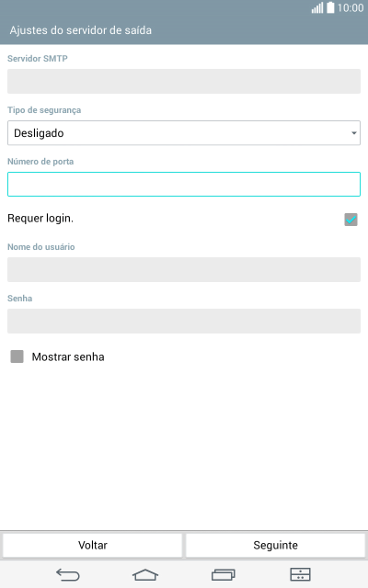Uncheck the Requer login checkbox
The height and width of the screenshot is (588, 368).
pos(351,220)
